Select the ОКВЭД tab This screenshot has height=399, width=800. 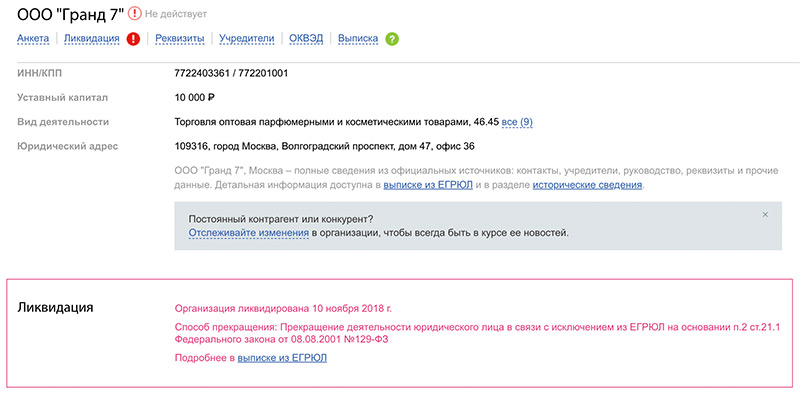pos(306,38)
